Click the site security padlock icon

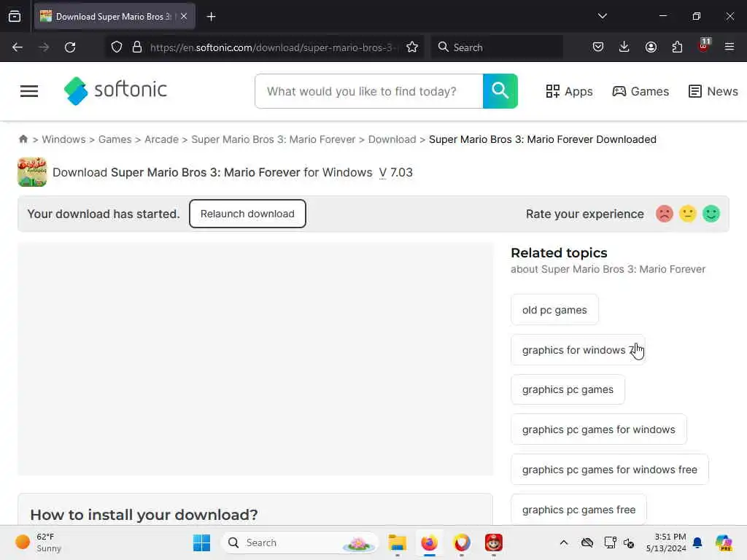click(137, 47)
